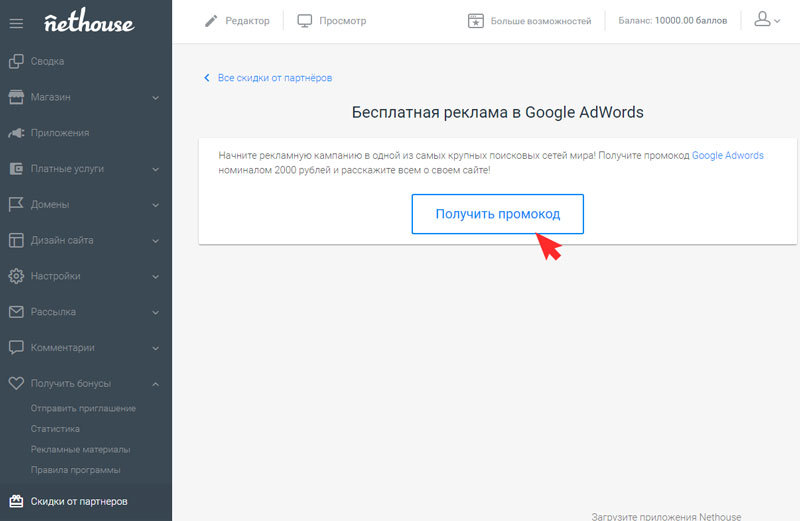Select Скидки от партнеров menu item
The image size is (800, 521).
tap(79, 501)
